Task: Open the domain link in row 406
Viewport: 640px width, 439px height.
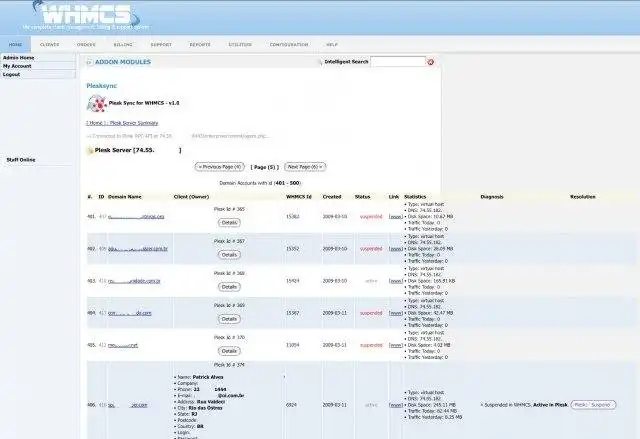Action: pyautogui.click(x=128, y=406)
